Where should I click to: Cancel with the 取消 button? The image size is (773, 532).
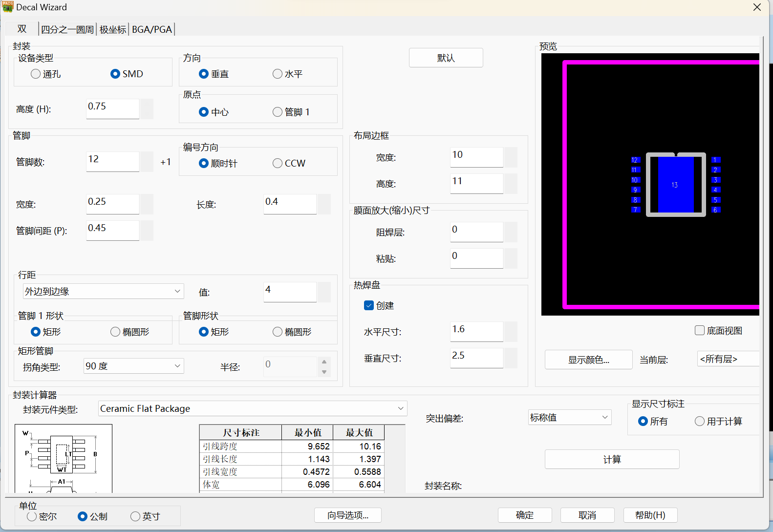point(587,515)
